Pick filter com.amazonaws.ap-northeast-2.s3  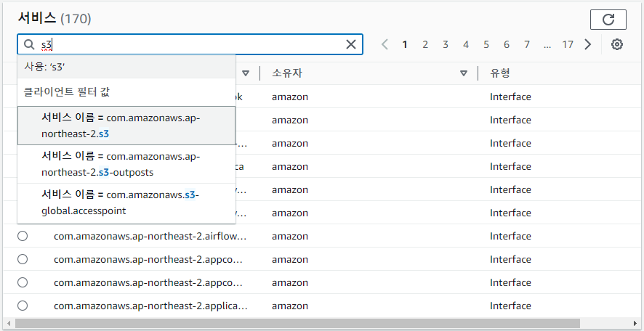point(126,126)
